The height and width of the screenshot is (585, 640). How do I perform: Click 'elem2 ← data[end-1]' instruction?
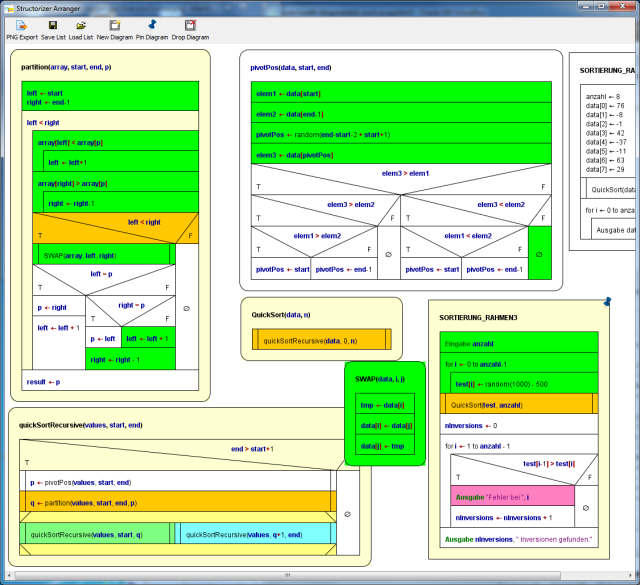pos(401,113)
